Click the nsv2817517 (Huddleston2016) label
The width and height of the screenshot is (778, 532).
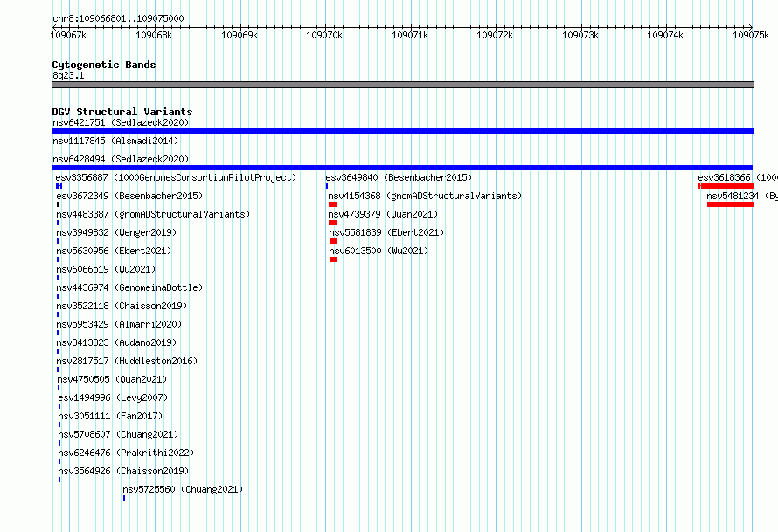127,361
